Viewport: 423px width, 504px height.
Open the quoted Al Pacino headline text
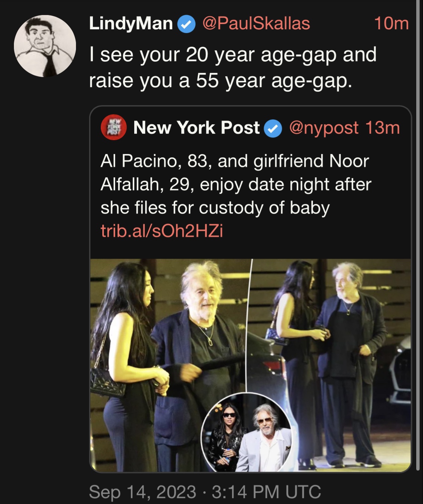coord(235,184)
